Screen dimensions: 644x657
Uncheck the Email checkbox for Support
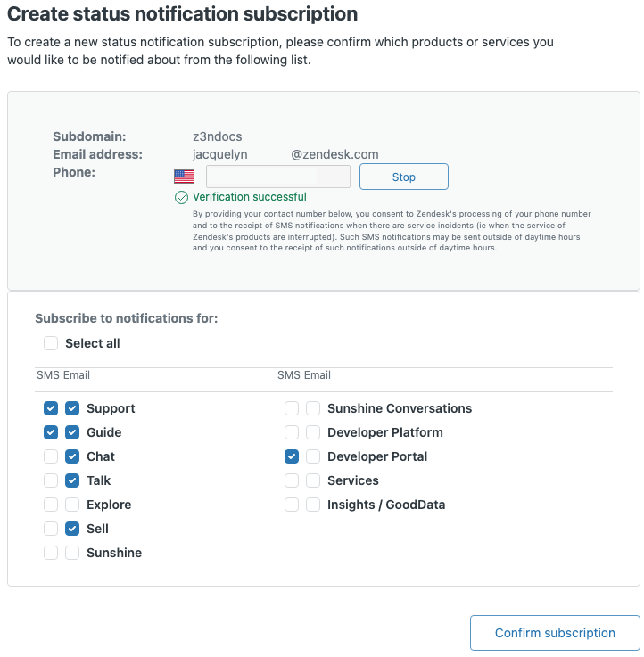pos(72,408)
